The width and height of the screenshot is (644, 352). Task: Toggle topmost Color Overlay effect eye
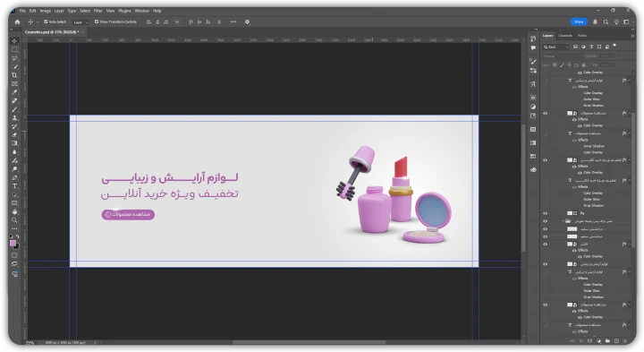(x=580, y=73)
